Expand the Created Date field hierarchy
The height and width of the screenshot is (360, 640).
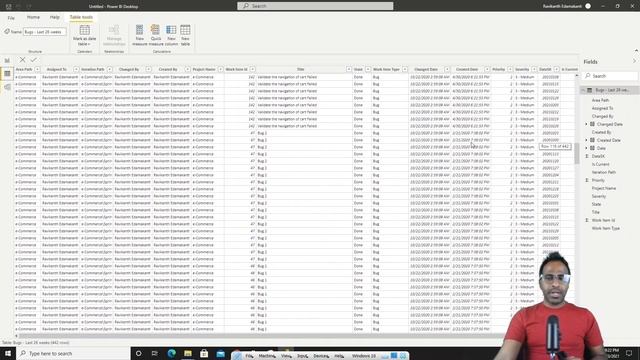[587, 140]
